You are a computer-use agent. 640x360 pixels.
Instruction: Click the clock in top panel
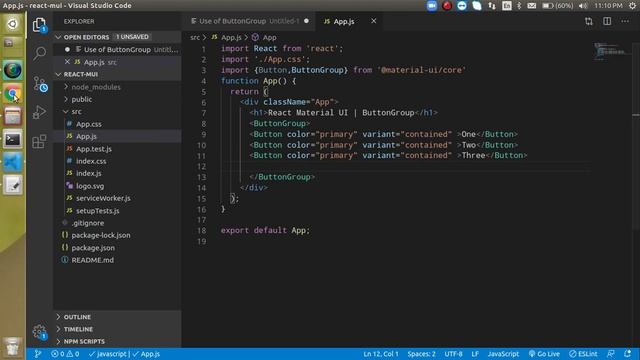(609, 6)
